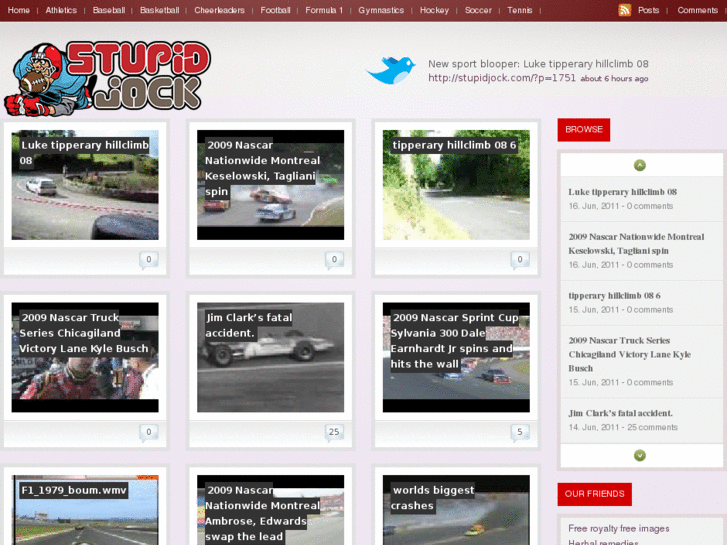727x545 pixels.
Task: Open worlds biggest crashes video thumbnail
Action: [456, 510]
